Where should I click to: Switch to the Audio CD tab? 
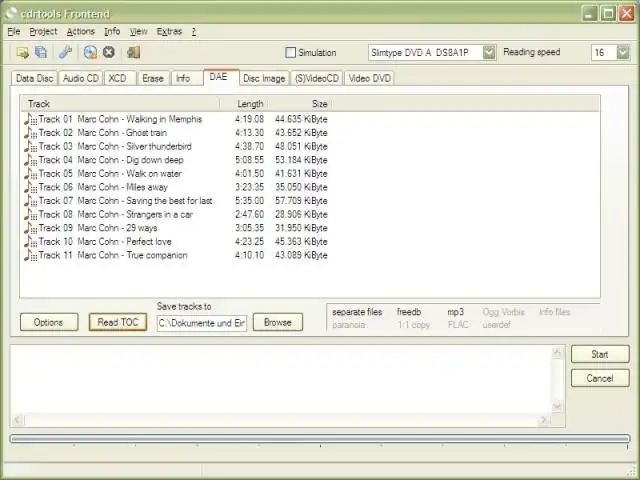pyautogui.click(x=81, y=78)
